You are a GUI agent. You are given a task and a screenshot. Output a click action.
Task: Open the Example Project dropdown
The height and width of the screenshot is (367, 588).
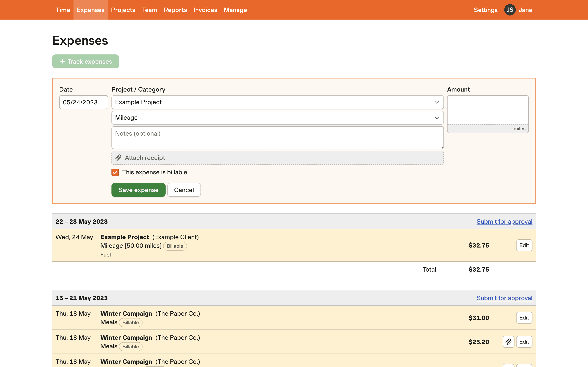click(x=277, y=102)
